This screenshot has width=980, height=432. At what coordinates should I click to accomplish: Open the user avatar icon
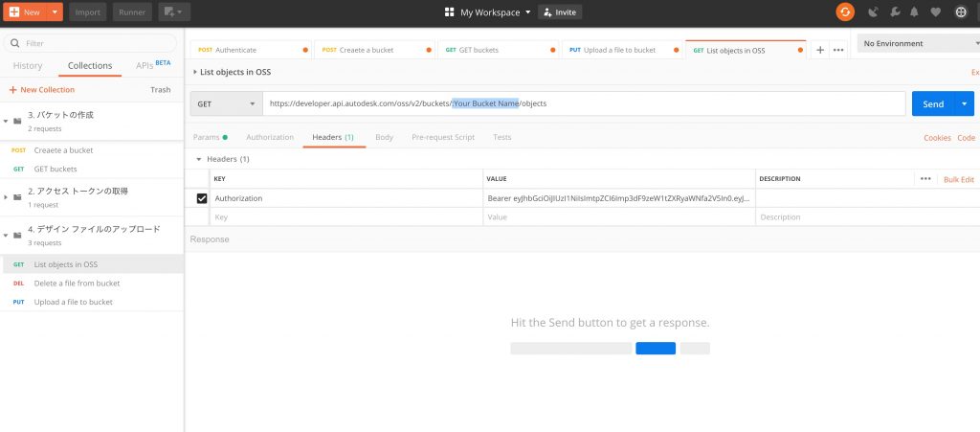[961, 11]
